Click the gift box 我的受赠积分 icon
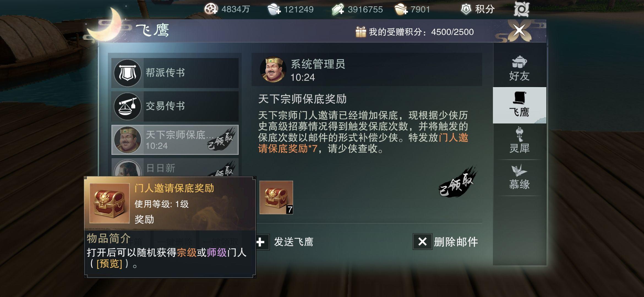 click(361, 32)
